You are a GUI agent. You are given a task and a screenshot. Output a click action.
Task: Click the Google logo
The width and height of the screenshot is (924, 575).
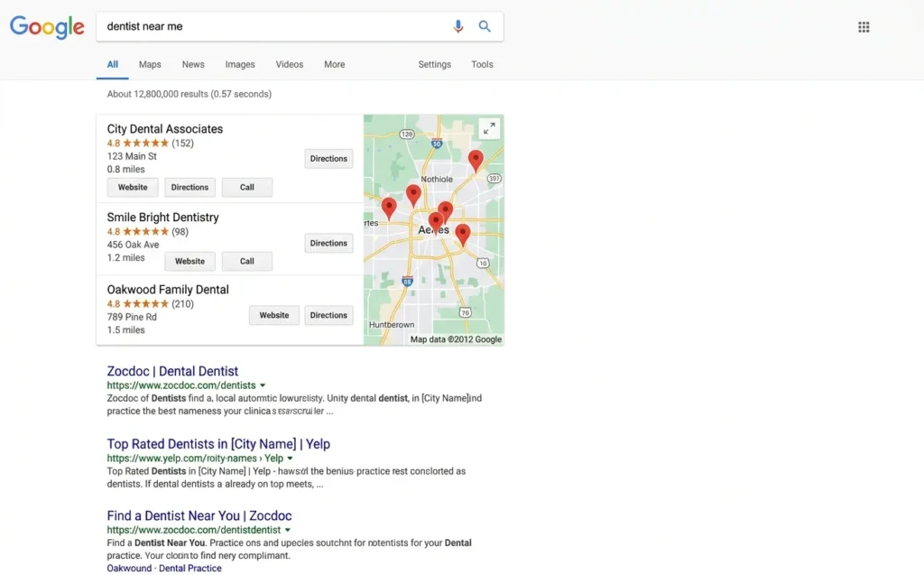pos(47,27)
